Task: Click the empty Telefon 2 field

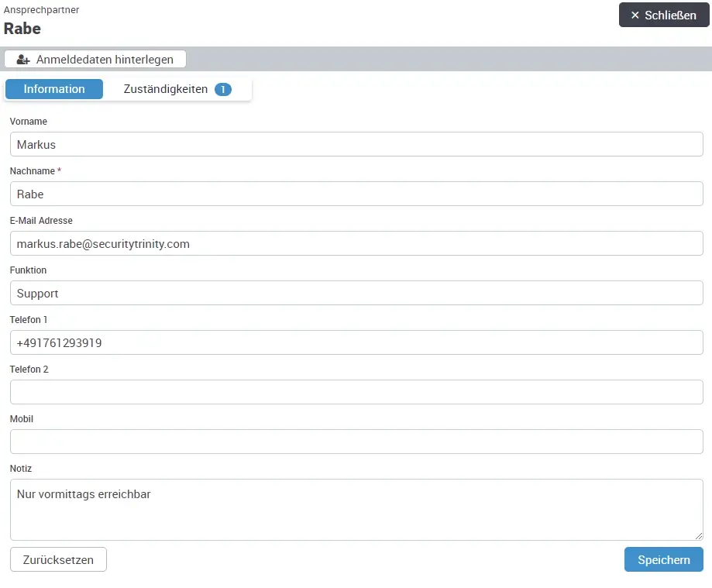Action: pyautogui.click(x=356, y=392)
